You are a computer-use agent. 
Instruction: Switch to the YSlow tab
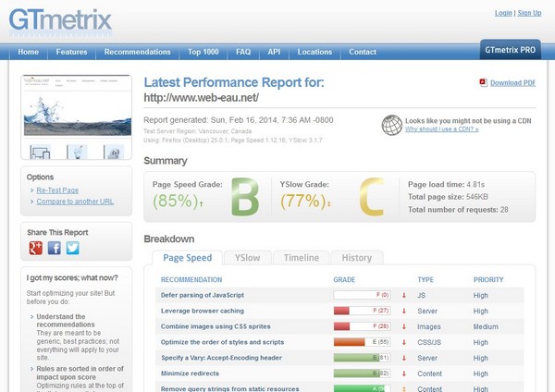click(247, 258)
